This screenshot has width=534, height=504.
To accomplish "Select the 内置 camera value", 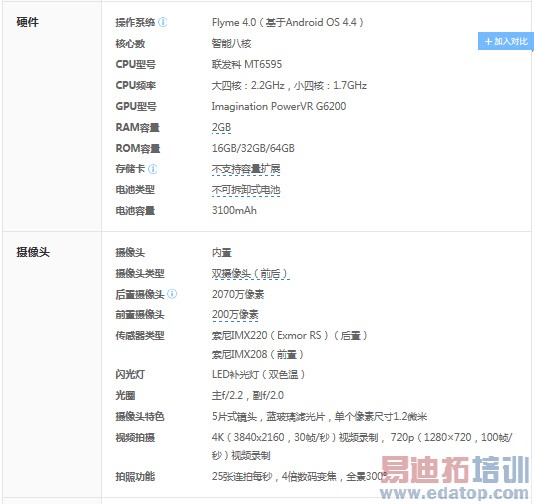I will click(222, 252).
